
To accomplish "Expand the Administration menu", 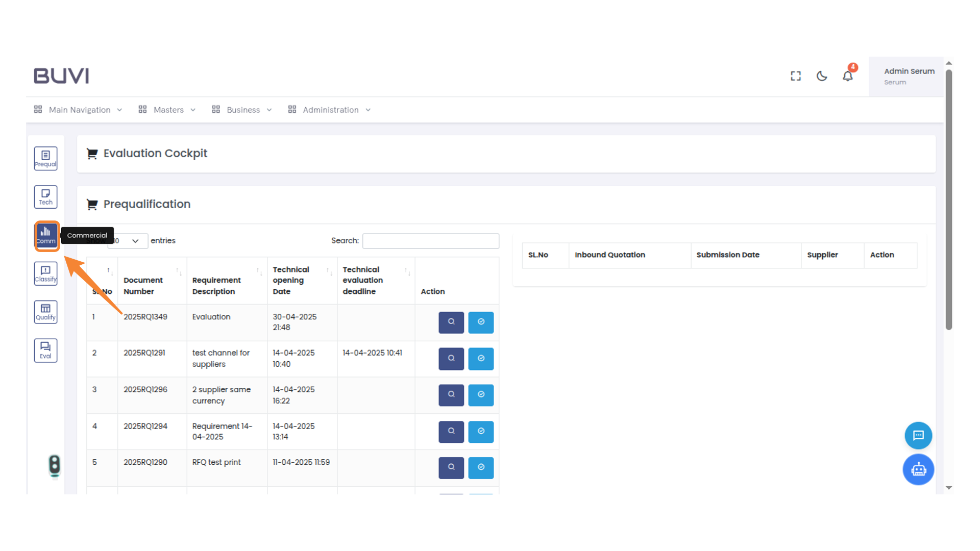I will coord(330,110).
